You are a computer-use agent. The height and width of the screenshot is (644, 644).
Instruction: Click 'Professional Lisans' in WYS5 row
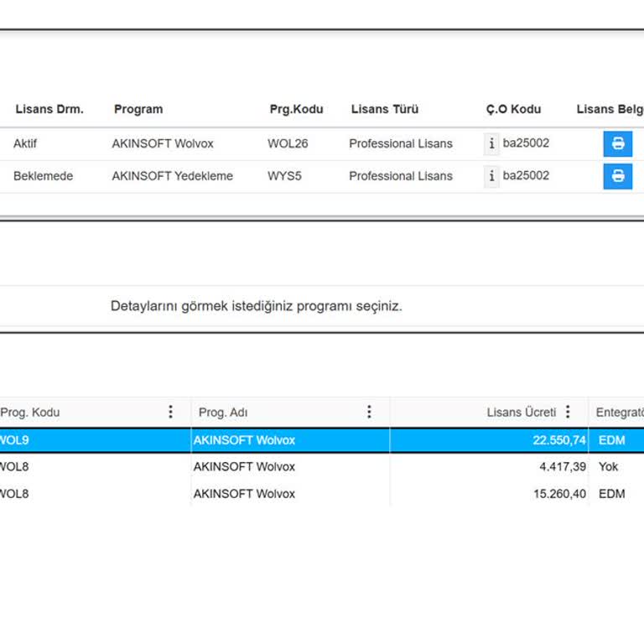[x=401, y=176]
